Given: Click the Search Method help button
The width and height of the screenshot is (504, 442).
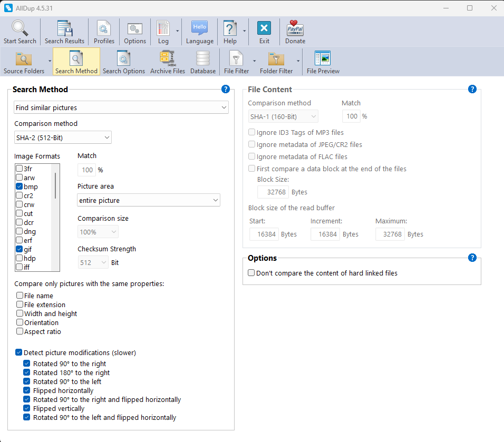Looking at the screenshot, I should pyautogui.click(x=226, y=89).
